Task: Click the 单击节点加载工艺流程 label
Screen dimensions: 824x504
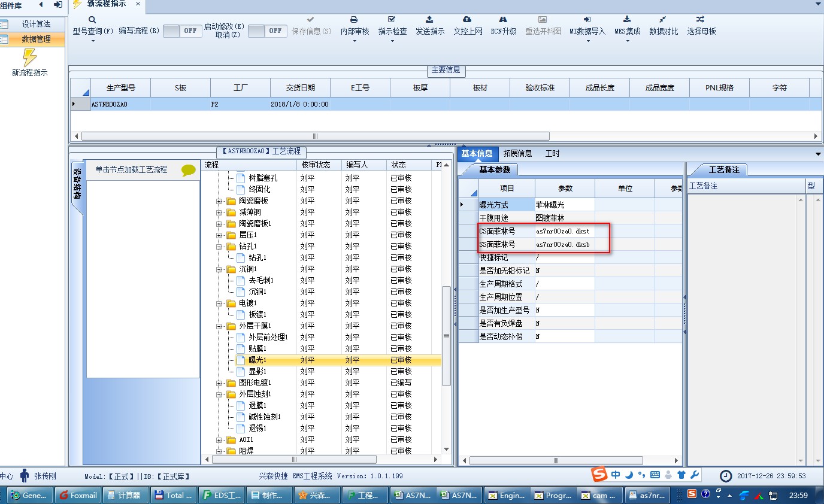Action: click(131, 170)
